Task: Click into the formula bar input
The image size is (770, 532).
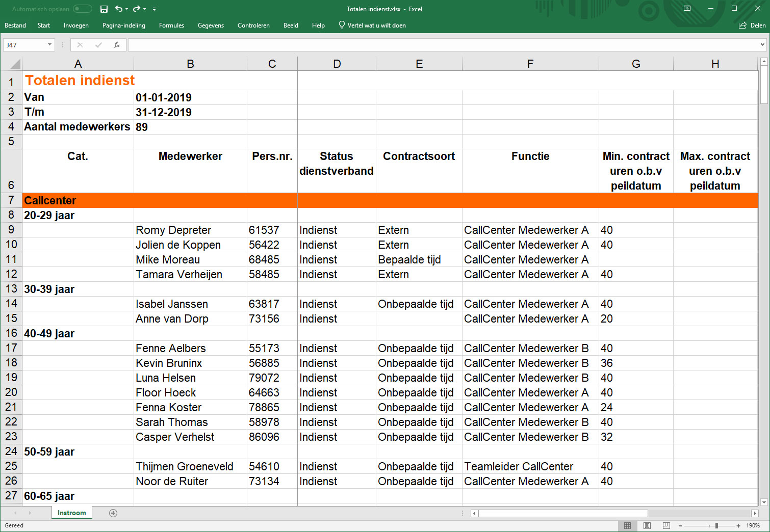Action: pyautogui.click(x=443, y=45)
